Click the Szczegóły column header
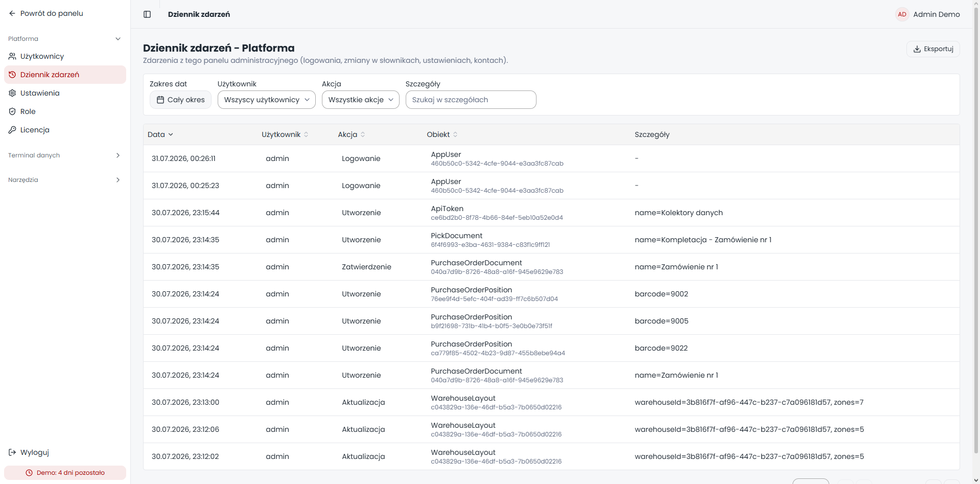Viewport: 980px width, 484px height. coord(652,134)
